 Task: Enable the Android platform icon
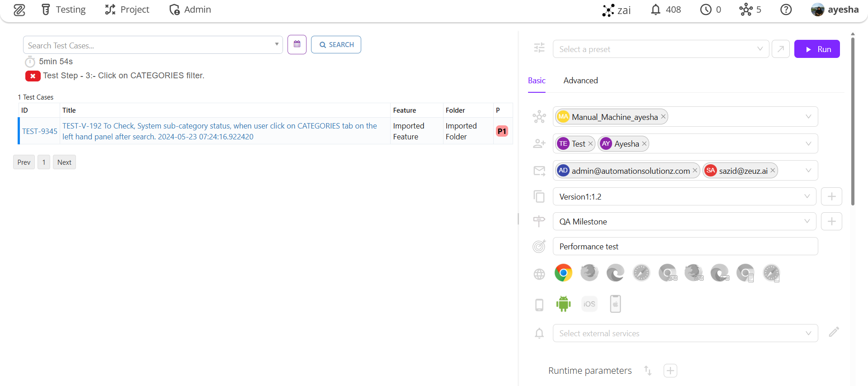tap(563, 304)
